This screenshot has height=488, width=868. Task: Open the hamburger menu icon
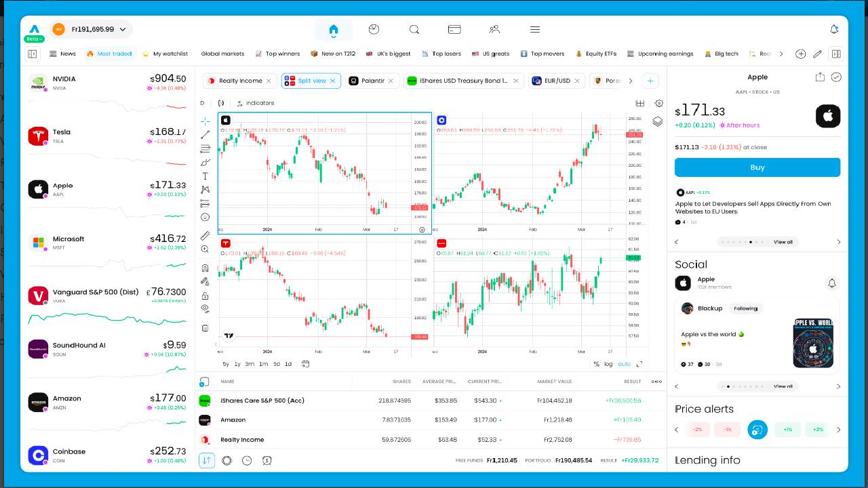tap(535, 29)
